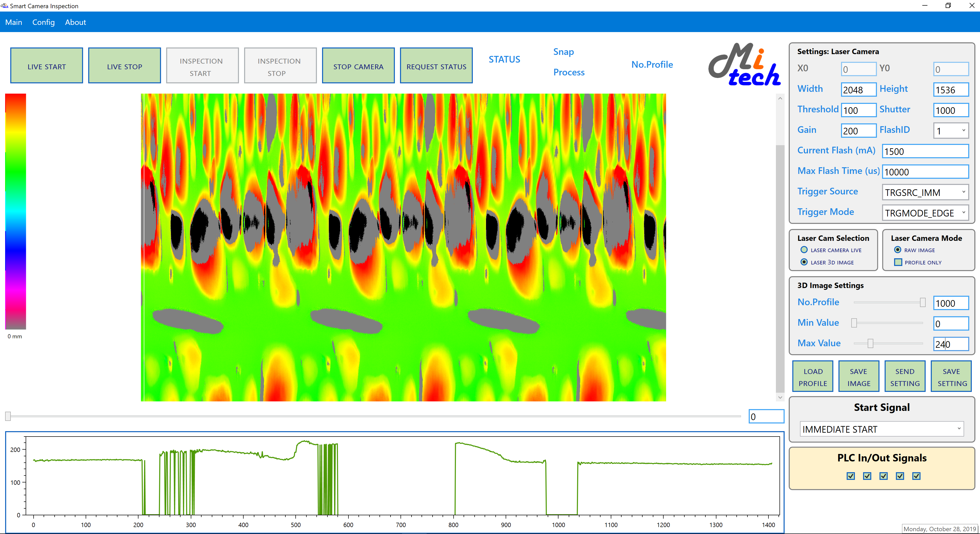Click image scrollbar up arrow
Screen dimensions: 980x534
coord(780,98)
